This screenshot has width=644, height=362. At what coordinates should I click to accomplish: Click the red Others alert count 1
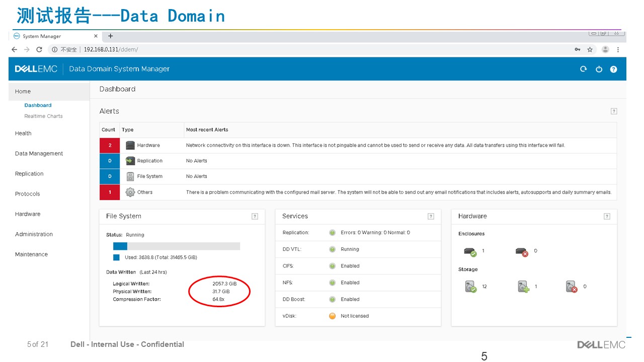pos(110,192)
